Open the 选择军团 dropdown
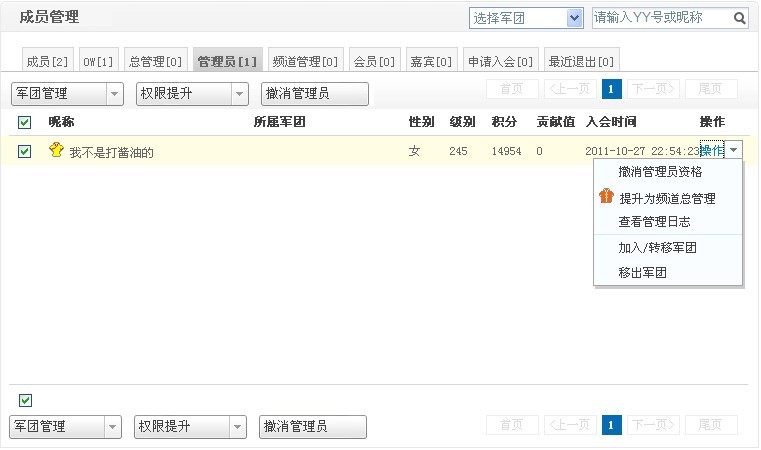The height and width of the screenshot is (450, 761). [574, 18]
